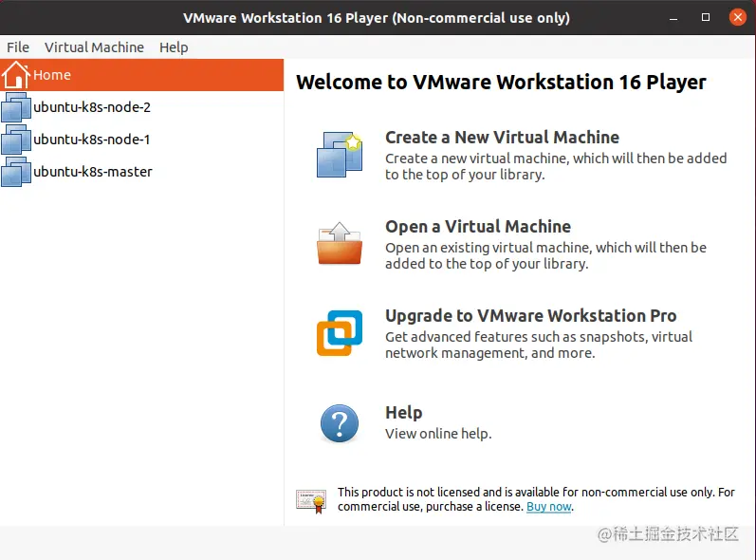Minimize the VMware Player window
756x560 pixels.
(673, 18)
